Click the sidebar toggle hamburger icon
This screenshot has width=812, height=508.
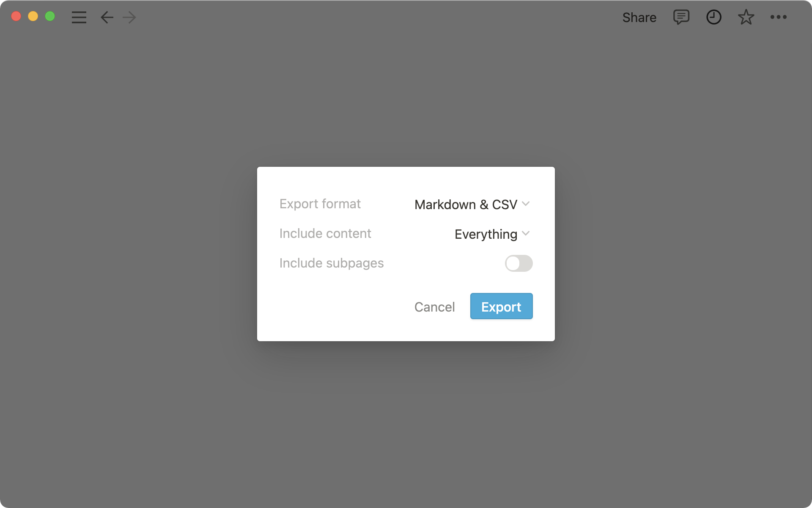click(x=79, y=17)
